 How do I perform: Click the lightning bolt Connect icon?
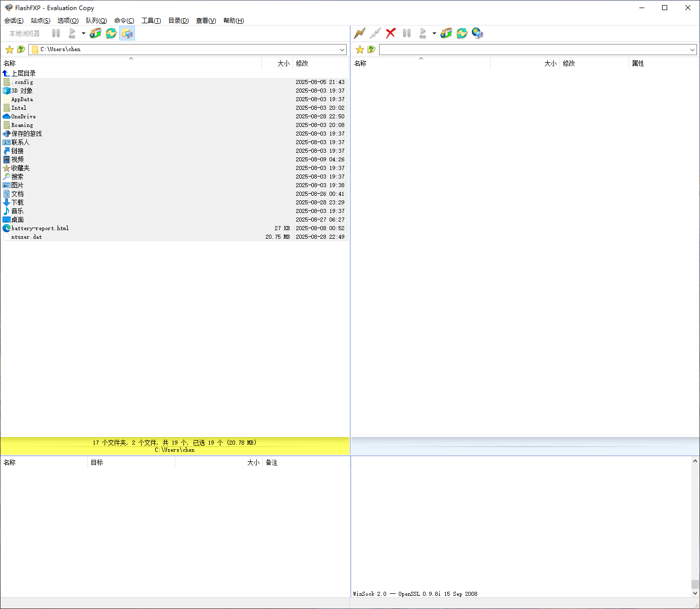(359, 33)
